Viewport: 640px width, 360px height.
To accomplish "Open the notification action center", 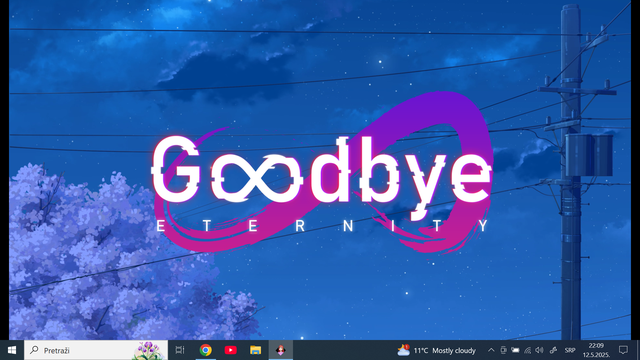I will pyautogui.click(x=623, y=350).
